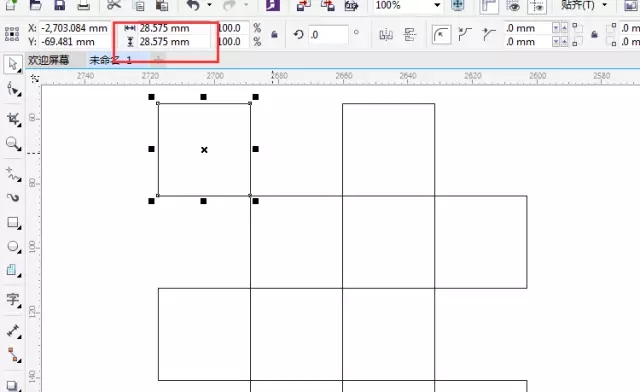The image size is (640, 392).
Task: Click the Cut scissors icon
Action: [x=114, y=5]
